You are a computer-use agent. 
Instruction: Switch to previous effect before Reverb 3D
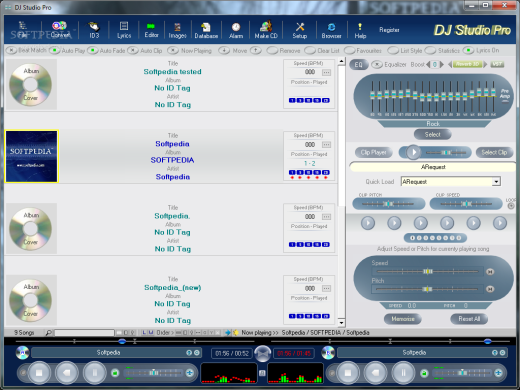click(450, 64)
